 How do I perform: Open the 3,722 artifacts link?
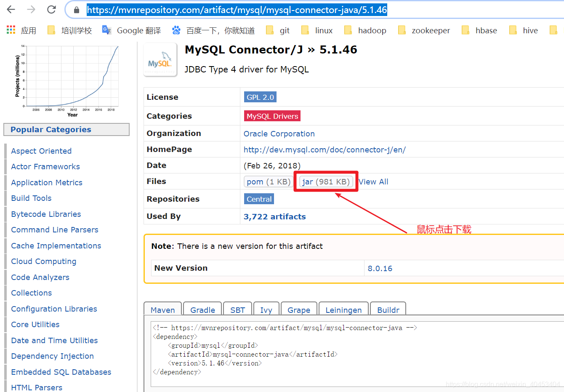[x=275, y=216]
